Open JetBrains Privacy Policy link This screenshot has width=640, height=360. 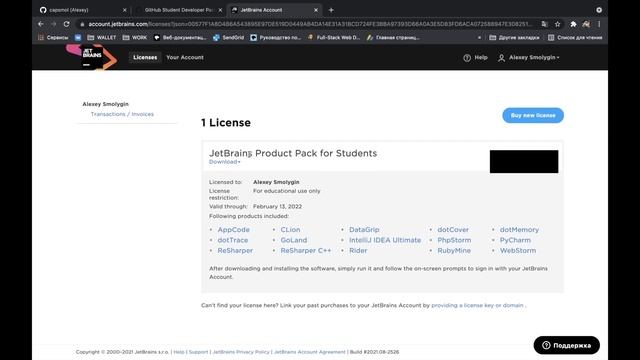[x=241, y=352]
